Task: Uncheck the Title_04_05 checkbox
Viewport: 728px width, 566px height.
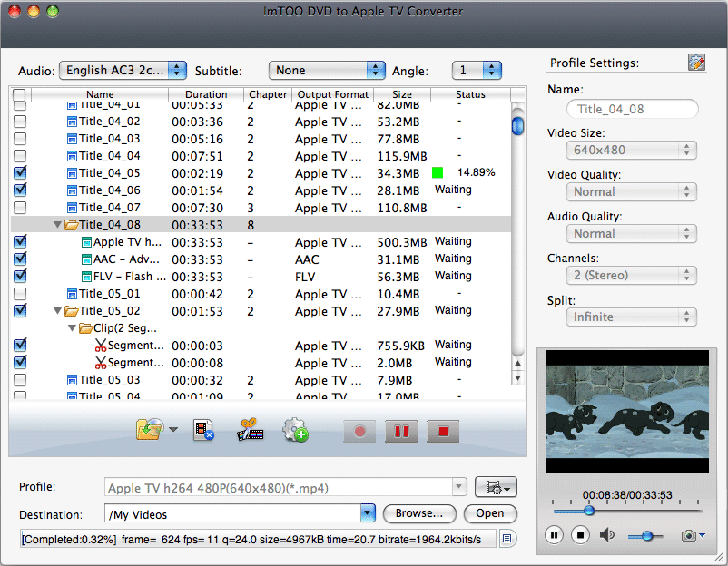Action: coord(20,173)
